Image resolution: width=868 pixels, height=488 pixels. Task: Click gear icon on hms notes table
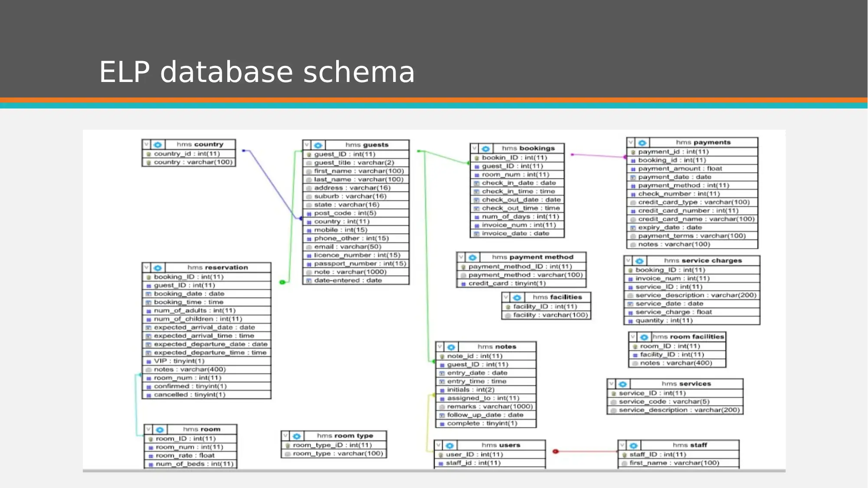(x=451, y=347)
